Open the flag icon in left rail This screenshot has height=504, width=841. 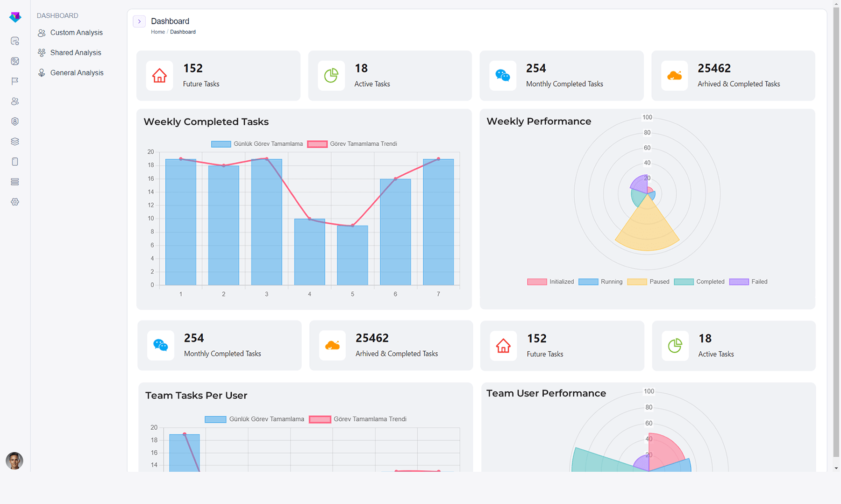pos(15,81)
